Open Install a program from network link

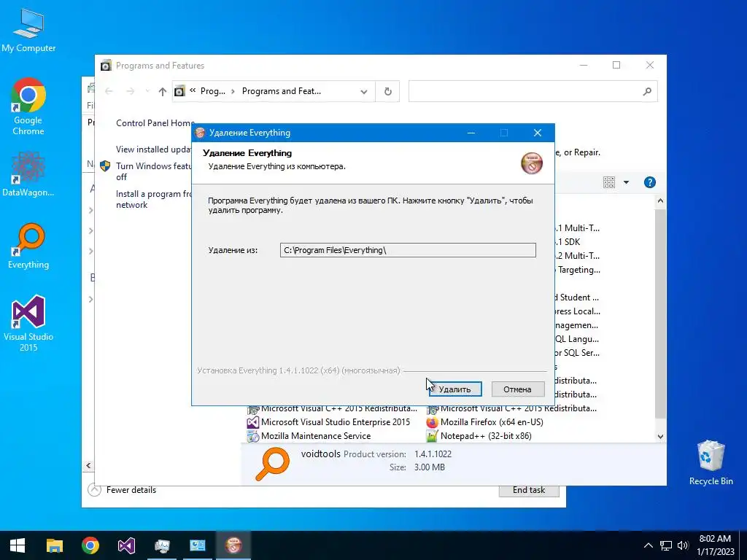(153, 199)
